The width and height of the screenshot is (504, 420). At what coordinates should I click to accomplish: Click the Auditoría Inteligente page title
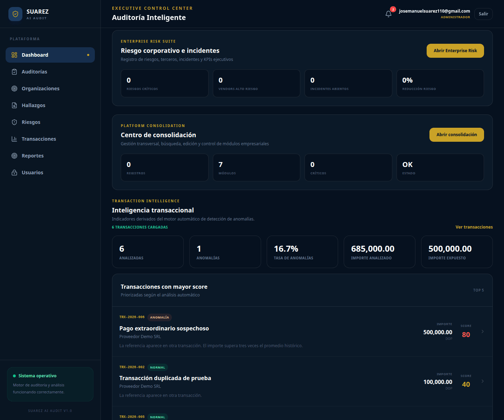tap(149, 17)
